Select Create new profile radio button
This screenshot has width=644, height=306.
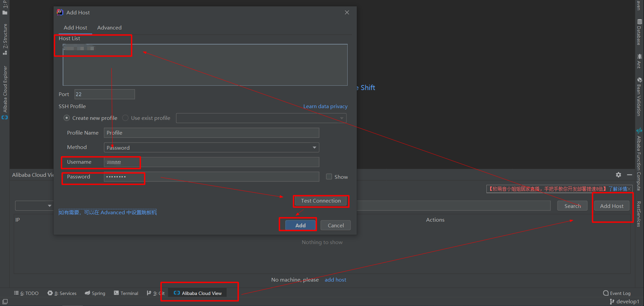tap(67, 118)
